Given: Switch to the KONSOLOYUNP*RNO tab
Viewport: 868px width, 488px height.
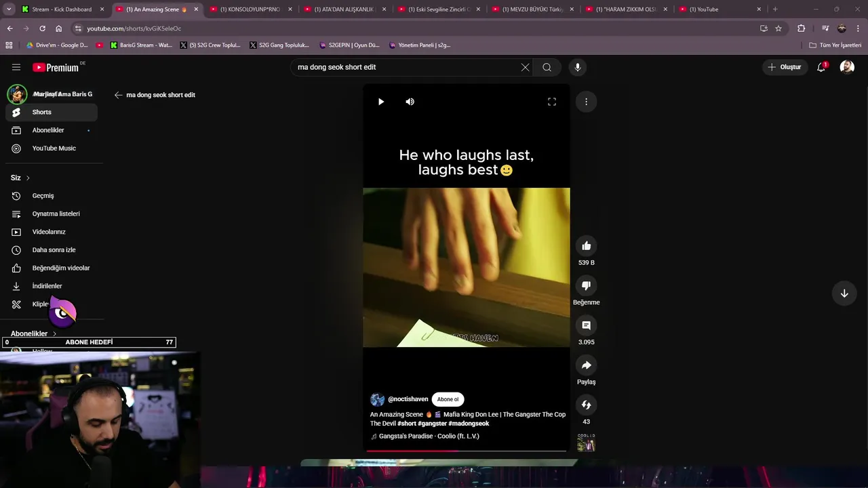Looking at the screenshot, I should click(250, 9).
